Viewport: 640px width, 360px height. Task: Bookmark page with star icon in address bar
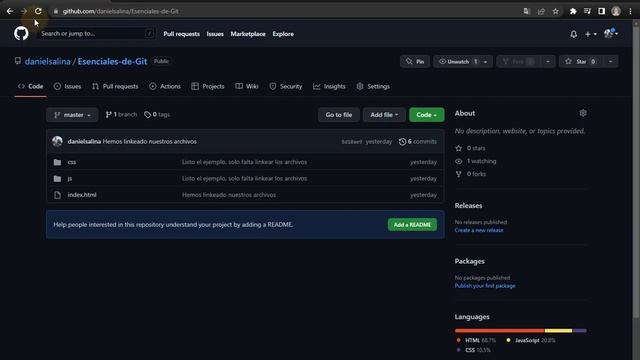[x=556, y=11]
